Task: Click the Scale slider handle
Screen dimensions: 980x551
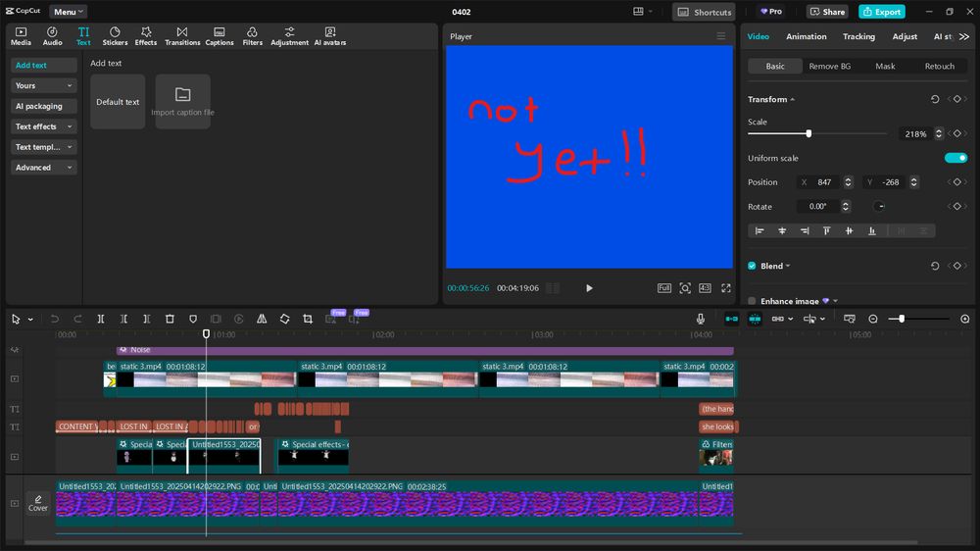Action: point(808,134)
